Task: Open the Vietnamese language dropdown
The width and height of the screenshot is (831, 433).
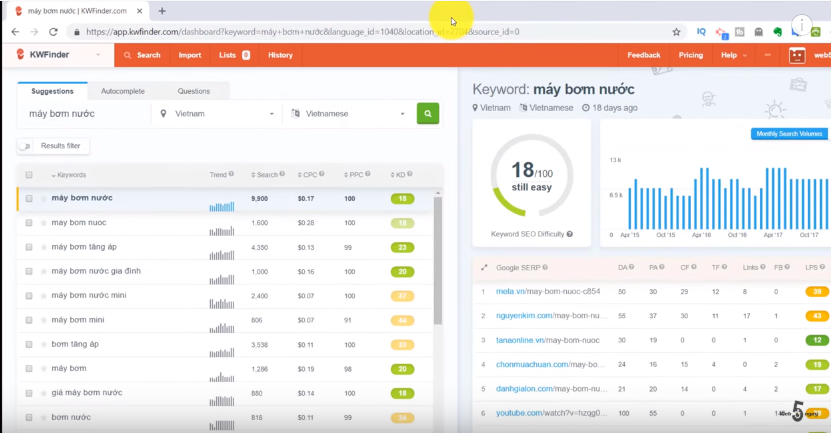Action: point(349,113)
